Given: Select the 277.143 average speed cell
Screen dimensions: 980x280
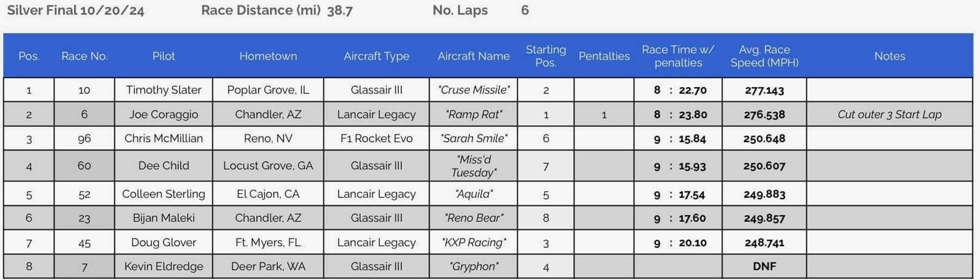Looking at the screenshot, I should pos(764,90).
